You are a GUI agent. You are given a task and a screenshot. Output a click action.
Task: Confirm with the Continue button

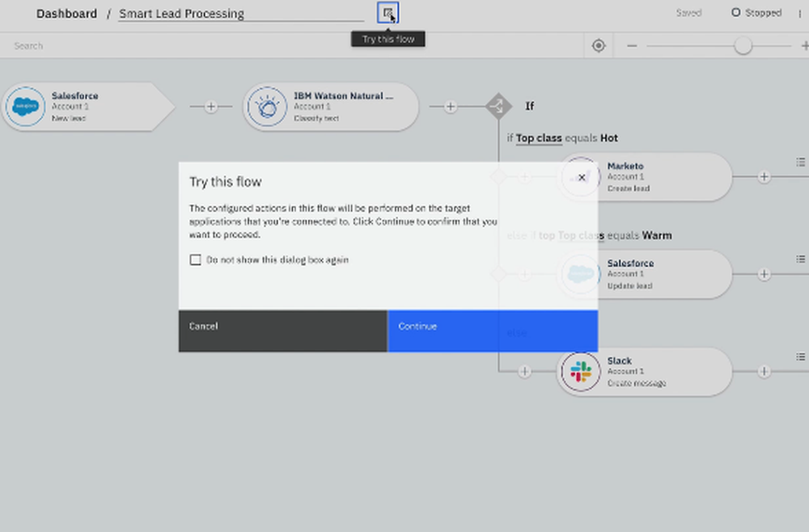[493, 331]
